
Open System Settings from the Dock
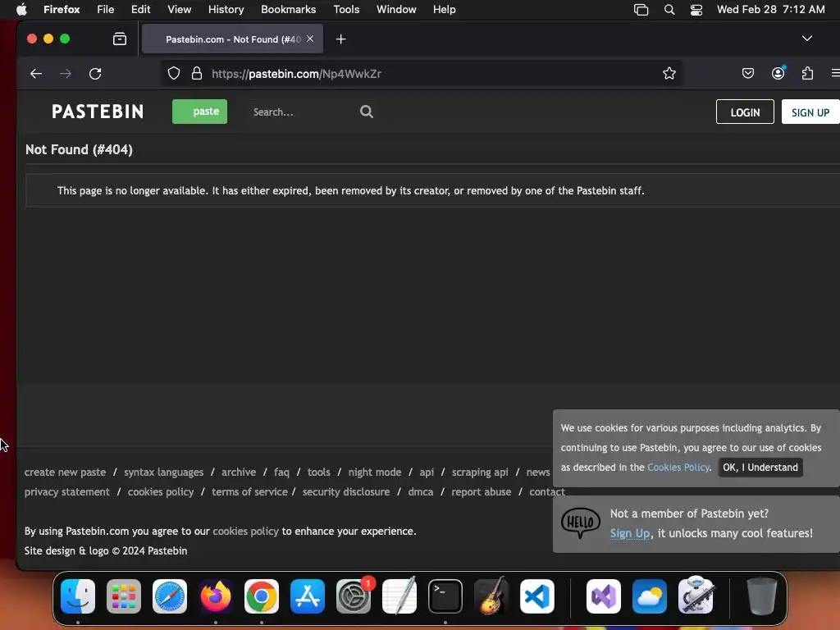(x=354, y=596)
